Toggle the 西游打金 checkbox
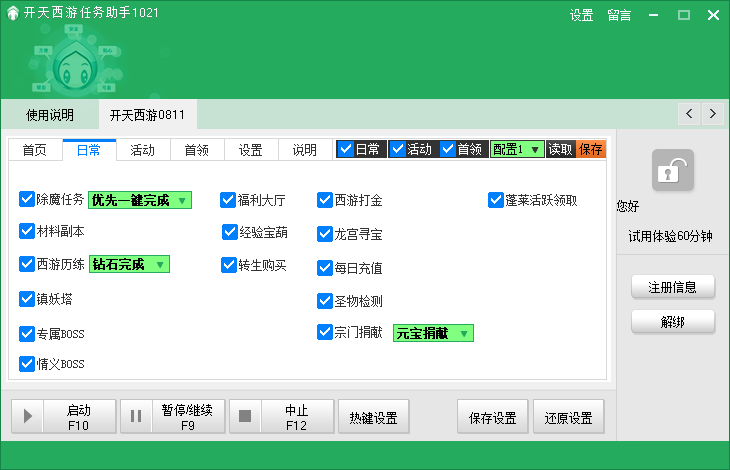The height and width of the screenshot is (470, 730). pos(325,200)
